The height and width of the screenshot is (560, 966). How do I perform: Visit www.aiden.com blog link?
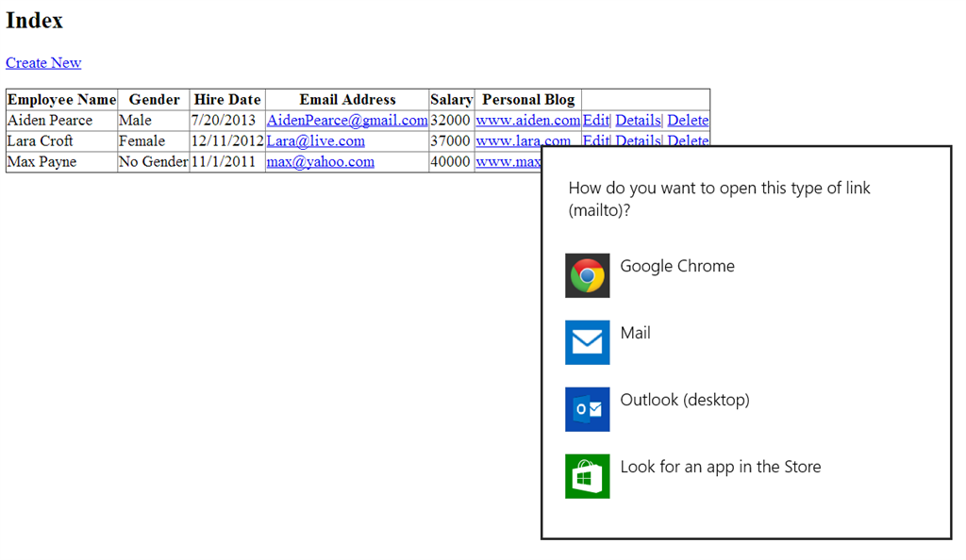527,120
